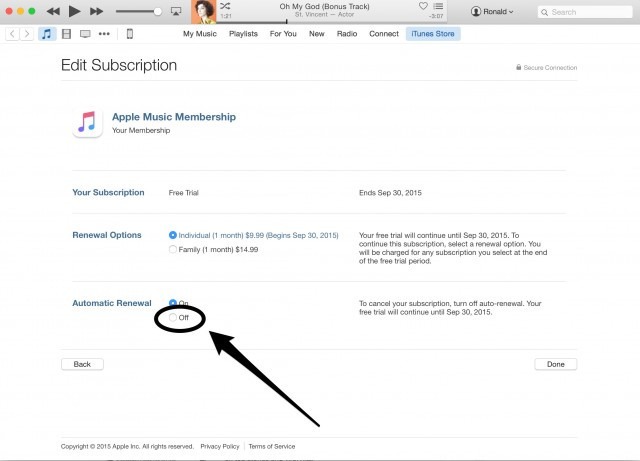Image resolution: width=640 pixels, height=461 pixels.
Task: Click the Search field
Action: (585, 12)
